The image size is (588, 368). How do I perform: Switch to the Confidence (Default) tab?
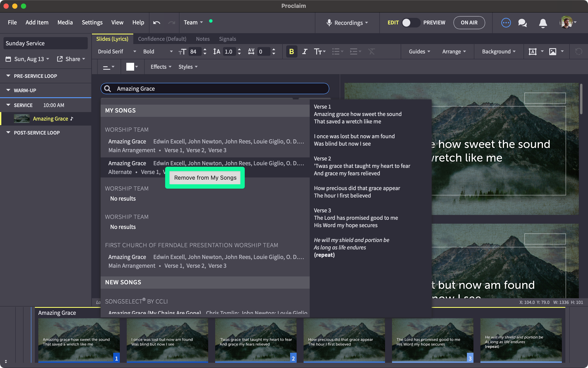(x=162, y=39)
